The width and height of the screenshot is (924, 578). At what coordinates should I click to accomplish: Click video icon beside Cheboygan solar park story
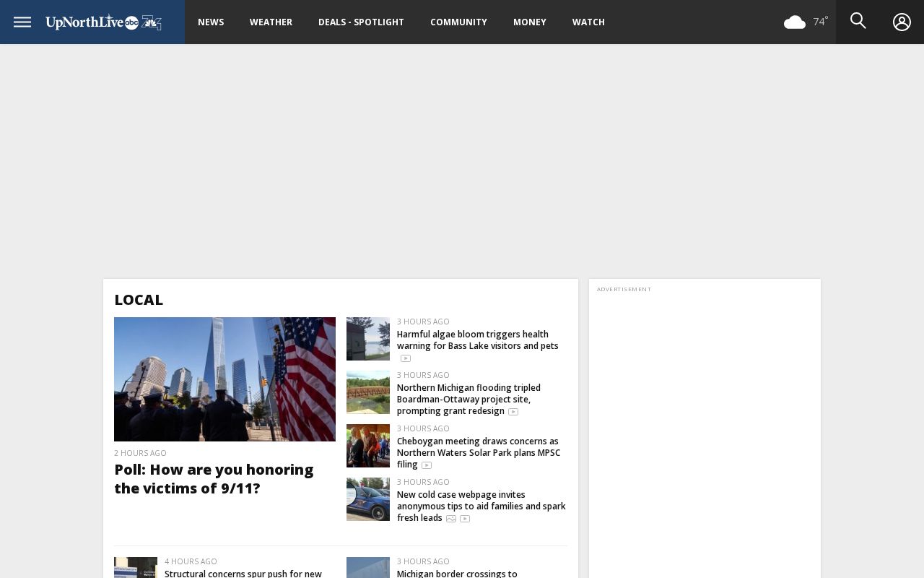(427, 465)
